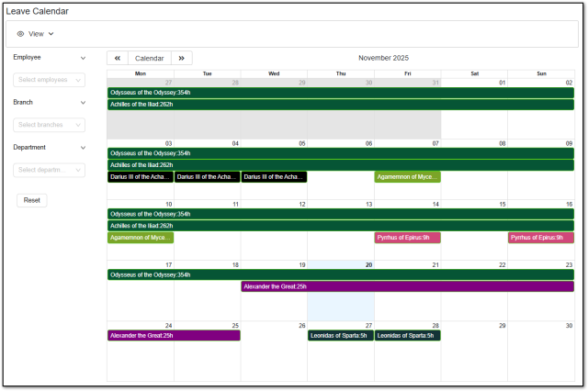Open the Select department dropdown
Viewport: 588px width, 391px height.
pyautogui.click(x=50, y=170)
